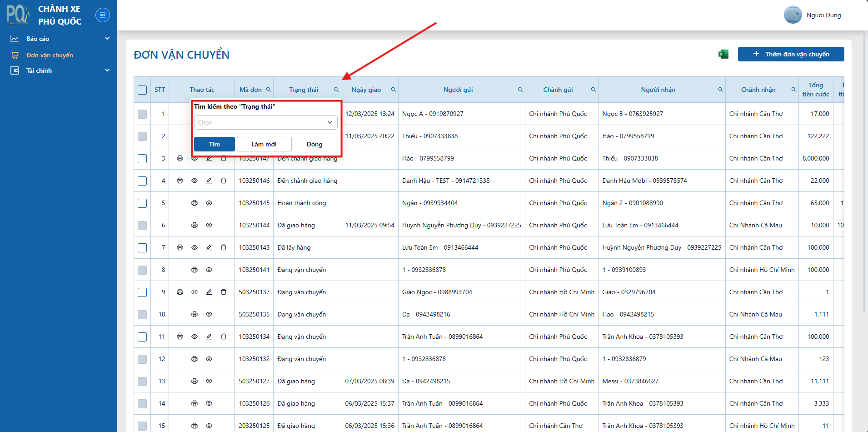
Task: View order 103250146 with eye icon
Action: 195,181
